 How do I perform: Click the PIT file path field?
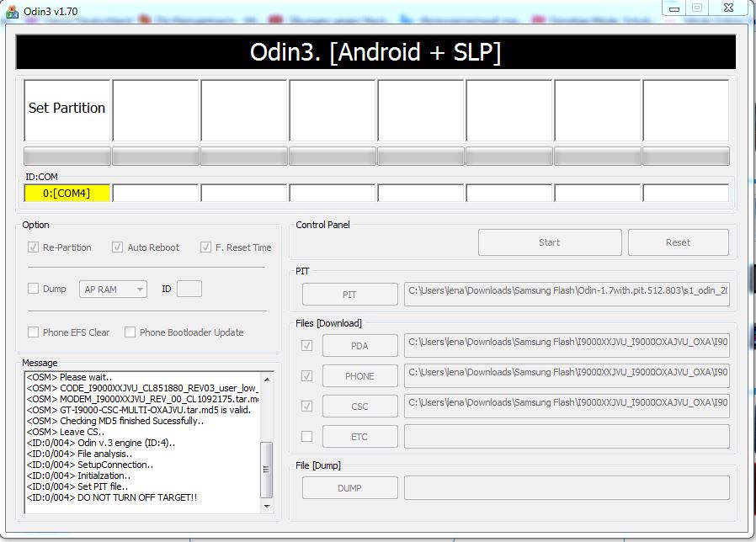[x=567, y=295]
